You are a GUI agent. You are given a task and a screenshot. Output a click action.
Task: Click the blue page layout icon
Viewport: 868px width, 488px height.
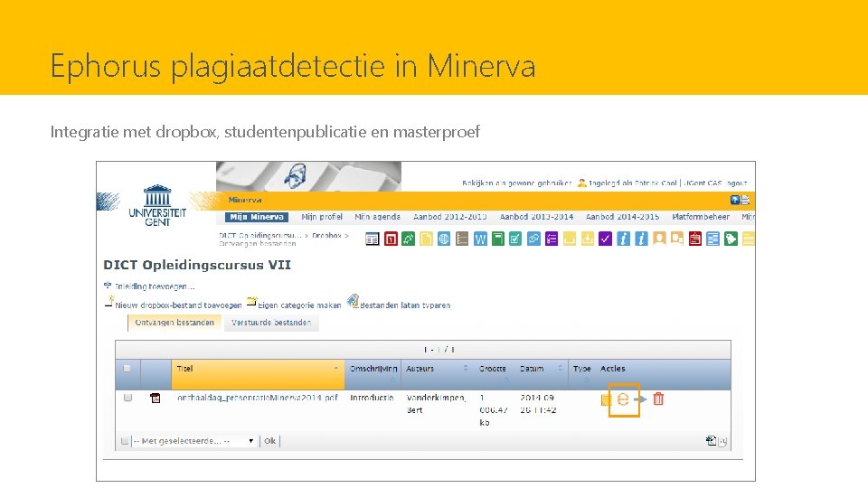[x=713, y=239]
